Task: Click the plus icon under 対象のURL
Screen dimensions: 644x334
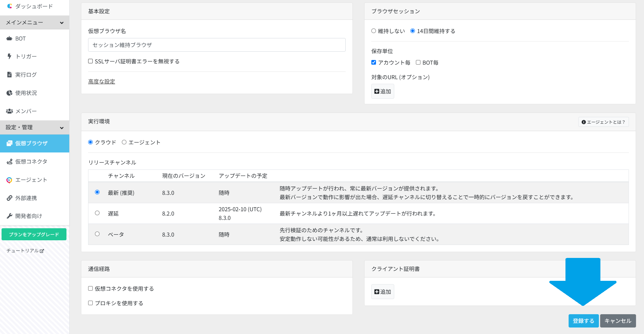Action: (x=377, y=92)
